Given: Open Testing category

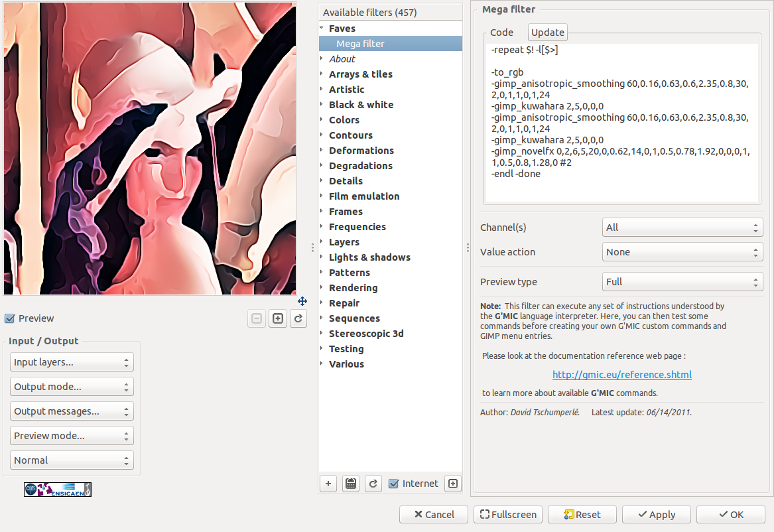Looking at the screenshot, I should (x=391, y=349).
